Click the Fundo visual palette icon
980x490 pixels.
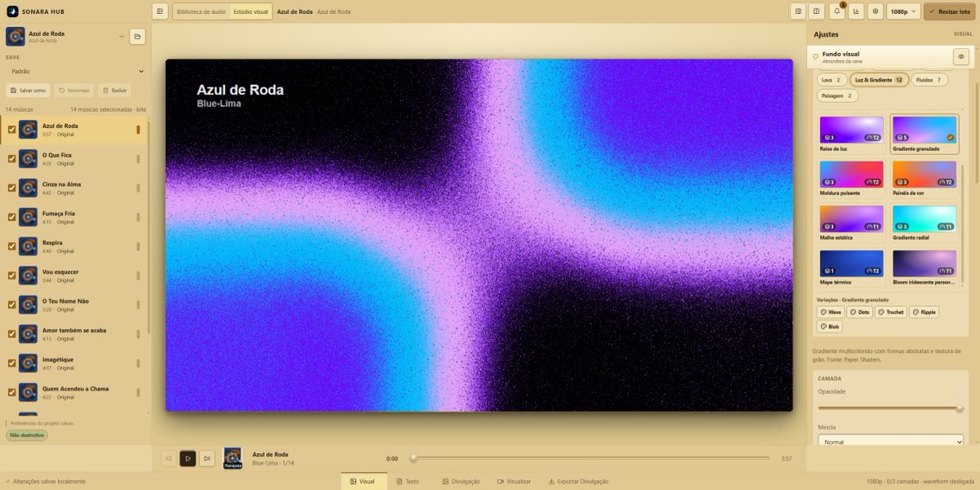[x=815, y=57]
